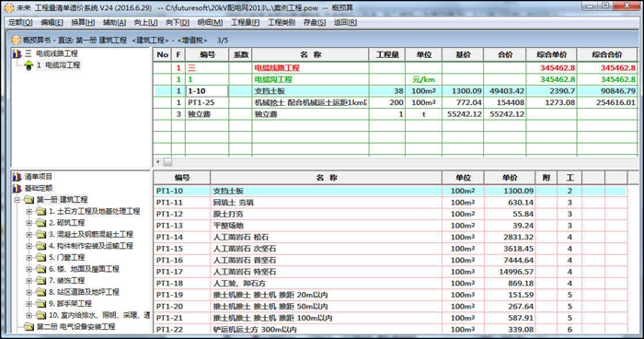Image resolution: width=644 pixels, height=339 pixels.
Task: Click folder icon of 构件制作安装及运输工程
Action: point(40,246)
